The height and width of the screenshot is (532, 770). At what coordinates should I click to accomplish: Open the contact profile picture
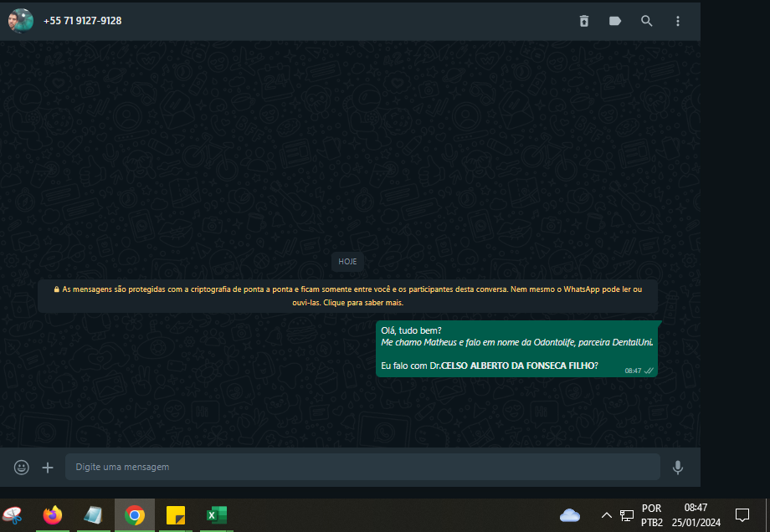tap(21, 21)
